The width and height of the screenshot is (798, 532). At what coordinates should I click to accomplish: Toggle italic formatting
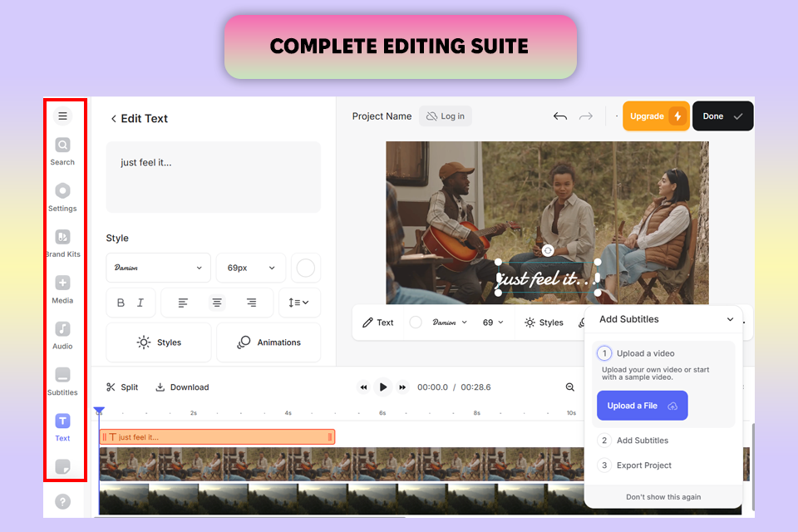tap(140, 303)
